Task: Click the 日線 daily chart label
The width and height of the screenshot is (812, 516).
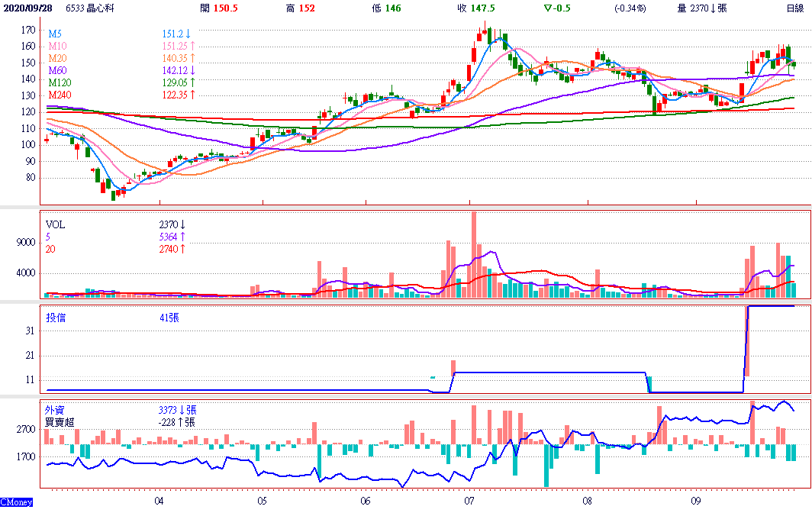Action: (x=795, y=8)
